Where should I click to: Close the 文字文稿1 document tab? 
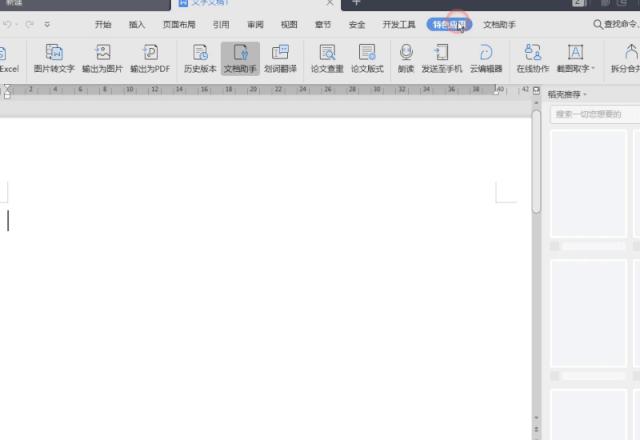[330, 3]
